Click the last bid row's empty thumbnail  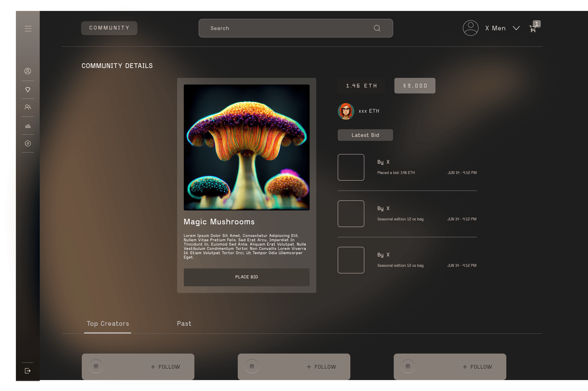pyautogui.click(x=351, y=260)
